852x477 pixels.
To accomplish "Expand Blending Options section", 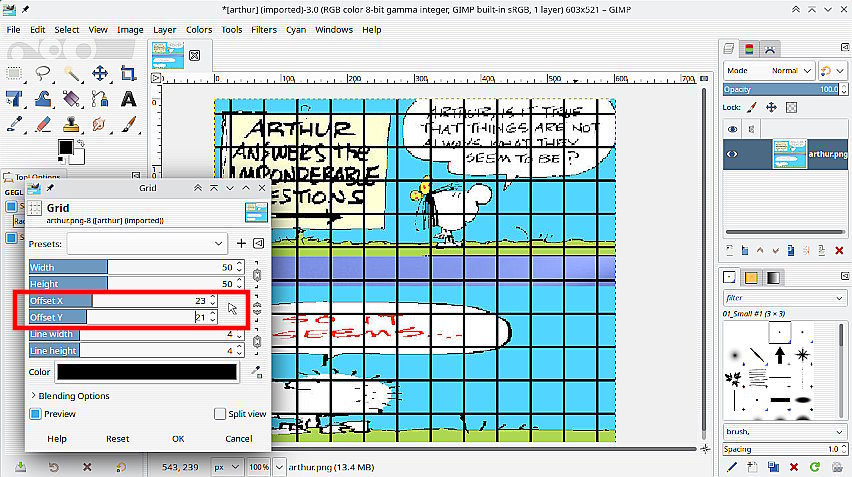I will (70, 396).
